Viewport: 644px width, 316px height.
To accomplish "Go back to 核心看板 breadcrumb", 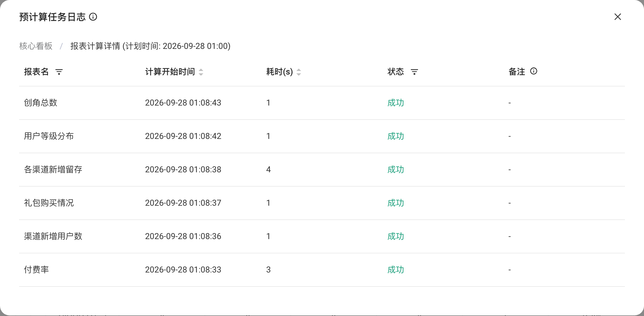I will click(x=36, y=46).
